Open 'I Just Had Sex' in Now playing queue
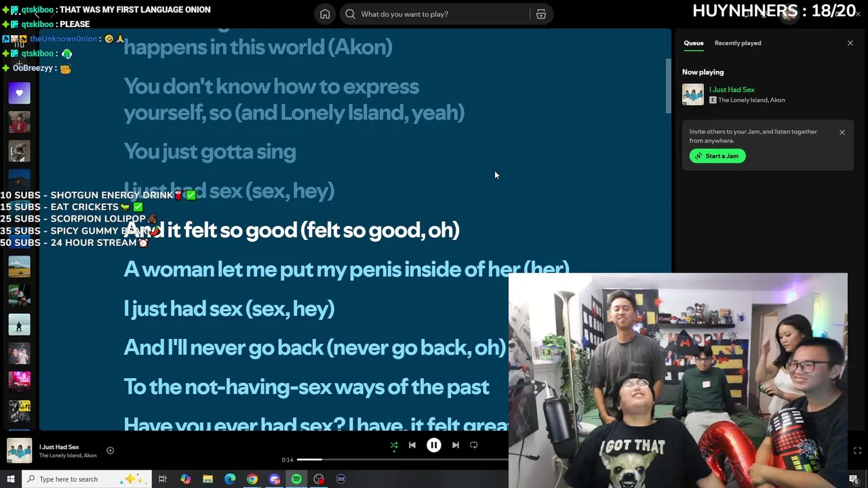 732,89
